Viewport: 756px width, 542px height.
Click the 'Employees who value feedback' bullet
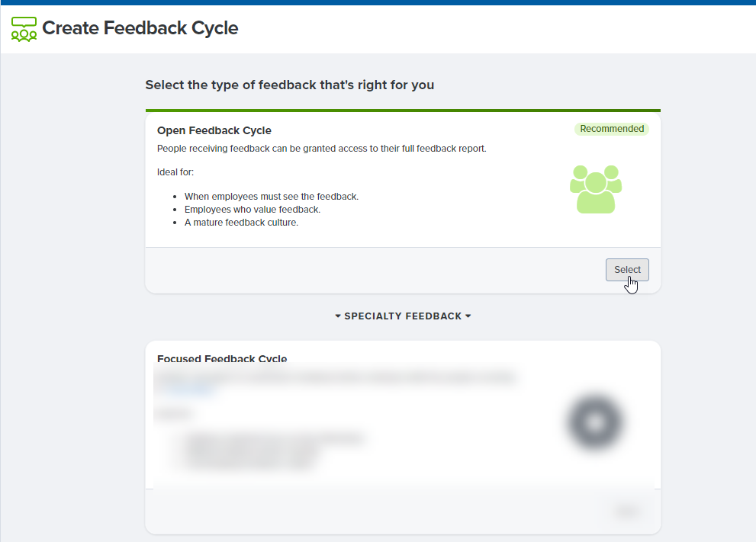tap(253, 210)
